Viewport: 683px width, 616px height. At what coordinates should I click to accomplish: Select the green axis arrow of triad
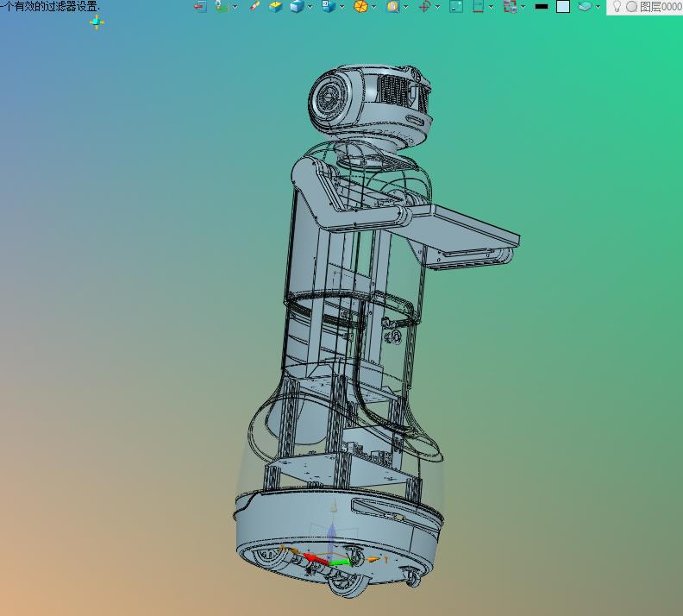(340, 563)
